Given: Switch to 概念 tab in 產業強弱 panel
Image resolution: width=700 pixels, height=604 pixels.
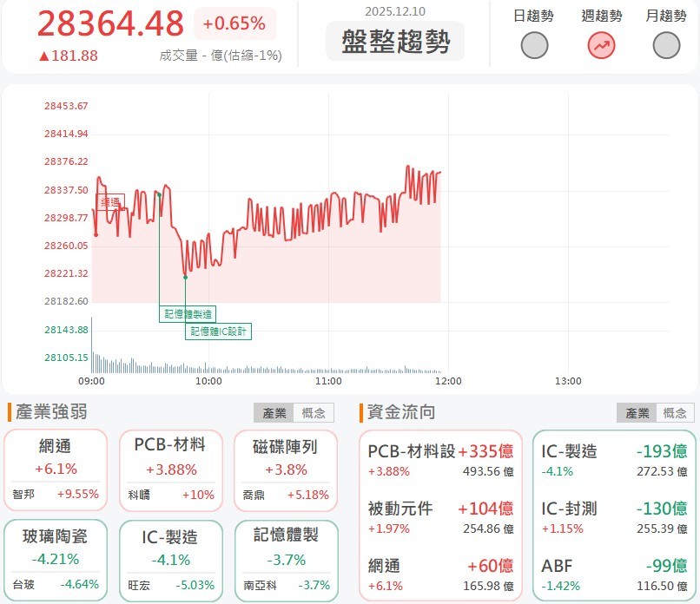Looking at the screenshot, I should click(x=313, y=412).
